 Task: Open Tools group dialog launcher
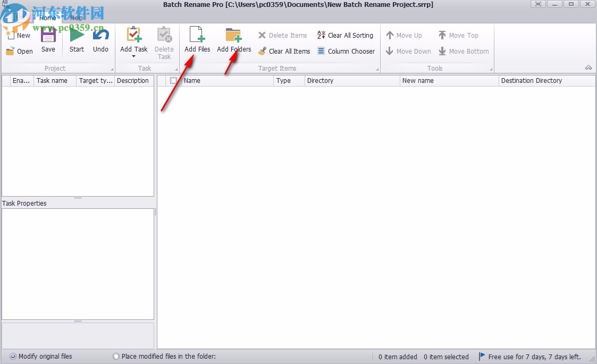(x=491, y=69)
